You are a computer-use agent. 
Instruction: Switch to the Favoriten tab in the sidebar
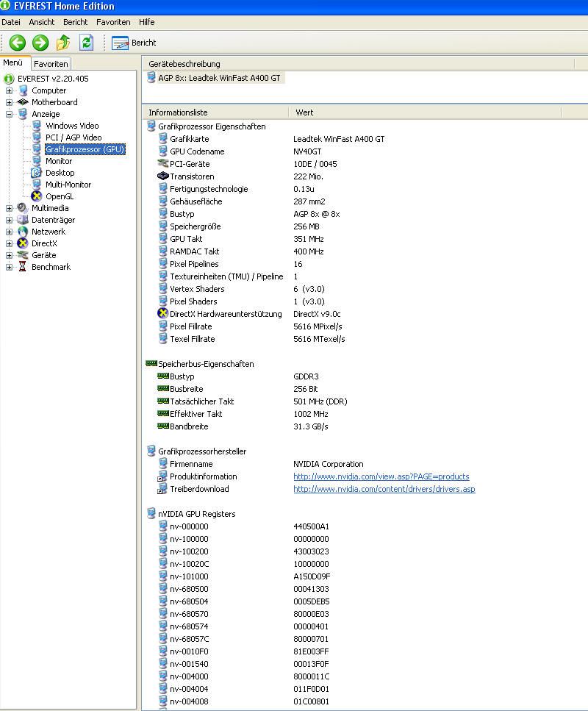[51, 64]
